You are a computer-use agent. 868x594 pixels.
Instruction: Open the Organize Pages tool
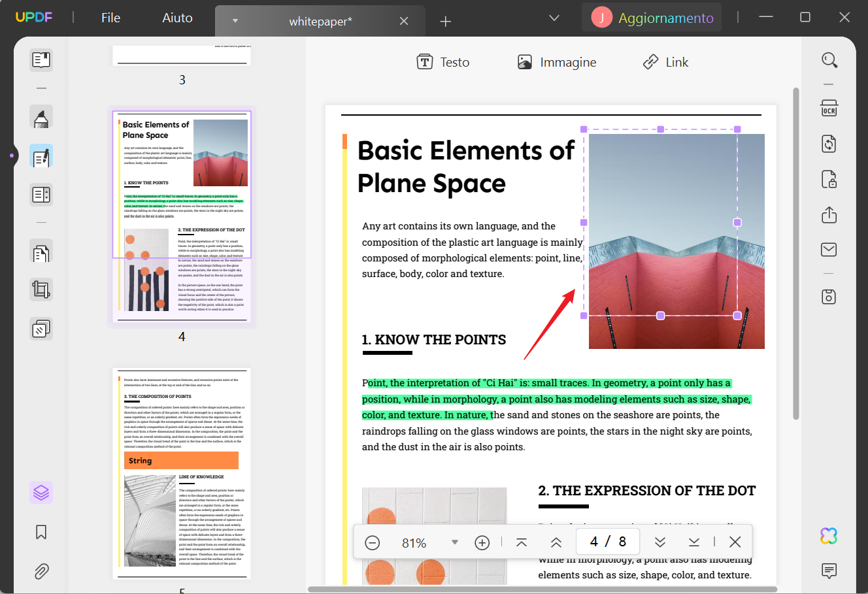[x=41, y=252]
